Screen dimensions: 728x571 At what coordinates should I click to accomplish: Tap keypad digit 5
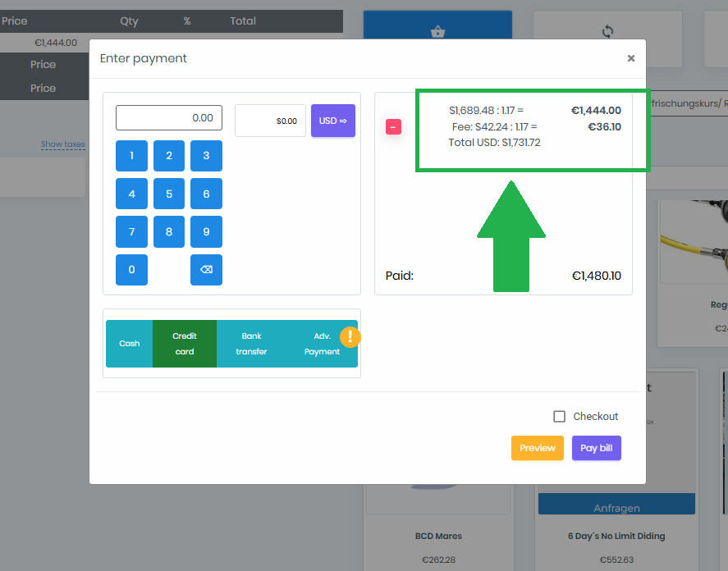pos(169,194)
